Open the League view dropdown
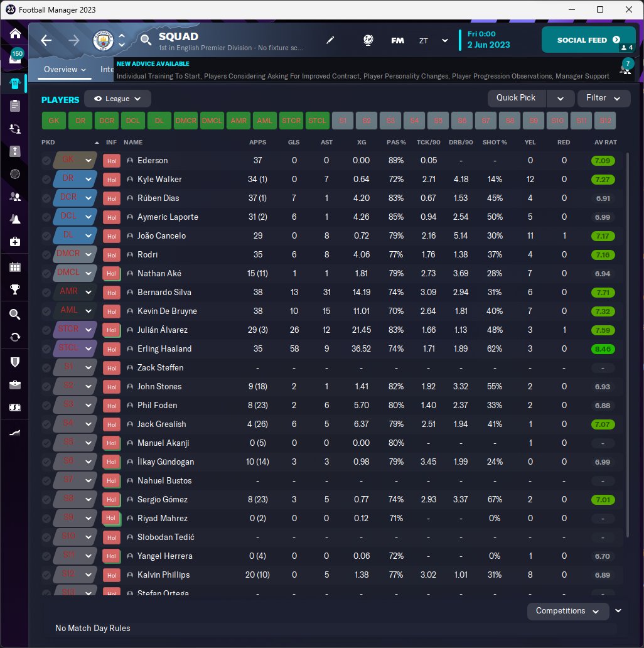This screenshot has height=648, width=644. tap(117, 99)
